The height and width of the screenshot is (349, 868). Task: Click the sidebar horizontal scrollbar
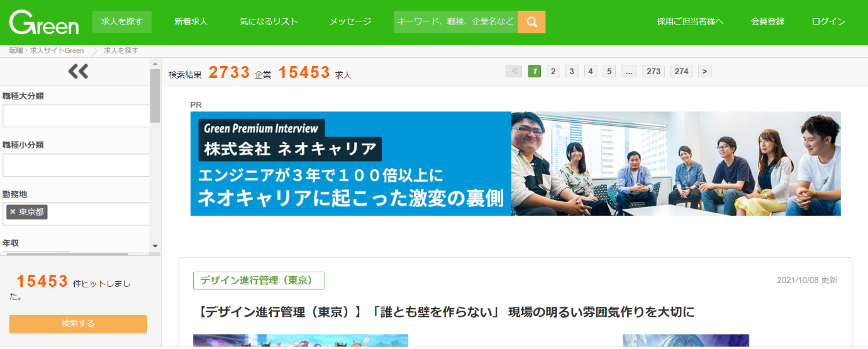pyautogui.click(x=66, y=255)
